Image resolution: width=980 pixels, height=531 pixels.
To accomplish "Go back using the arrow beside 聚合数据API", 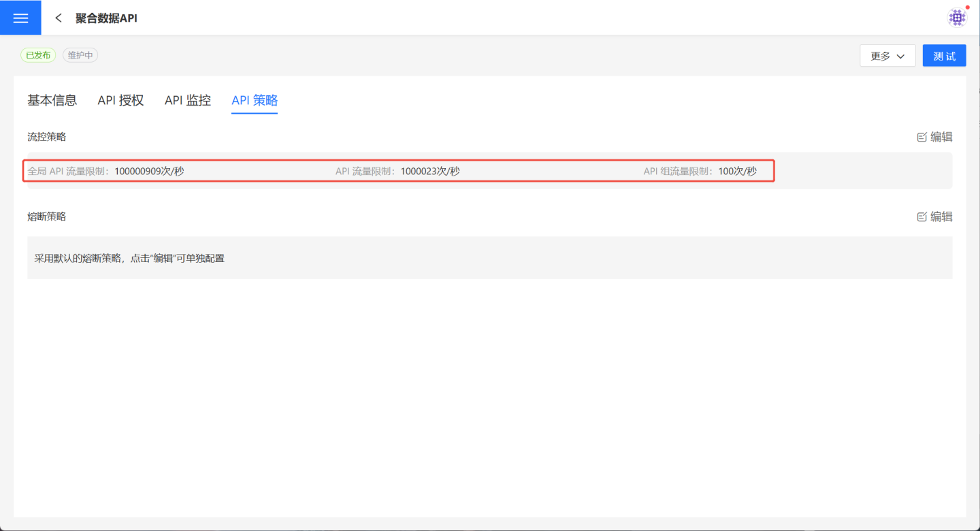I will pyautogui.click(x=59, y=18).
